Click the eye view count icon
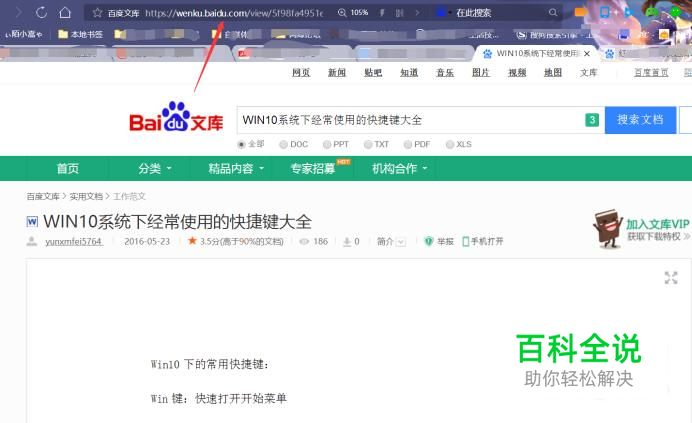 [x=304, y=242]
